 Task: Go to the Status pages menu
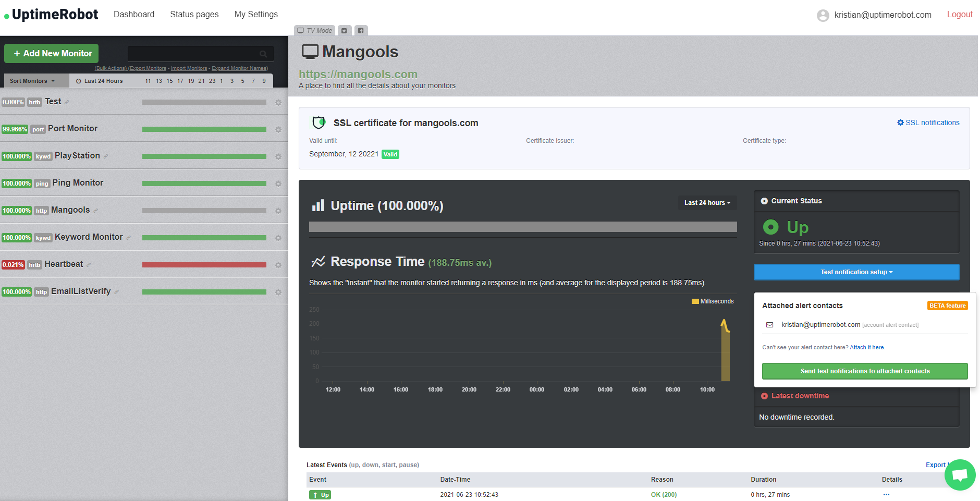pos(194,14)
